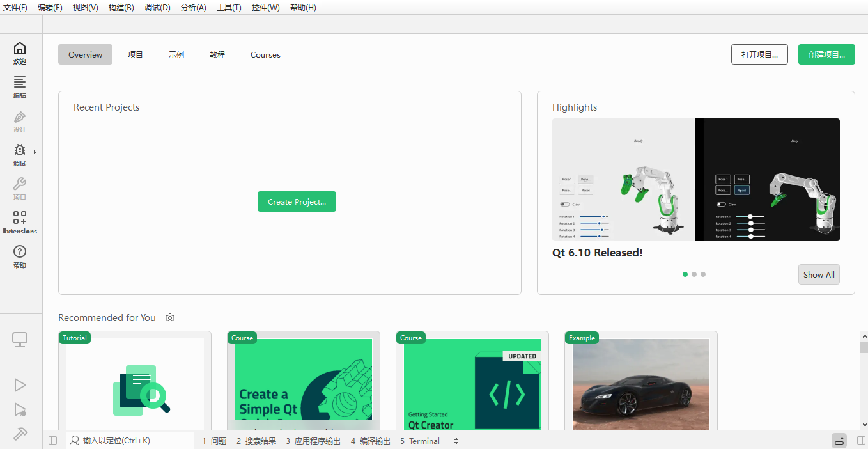Open the 欢迎 (Welcome) mode
The width and height of the screenshot is (868, 449).
tap(20, 53)
